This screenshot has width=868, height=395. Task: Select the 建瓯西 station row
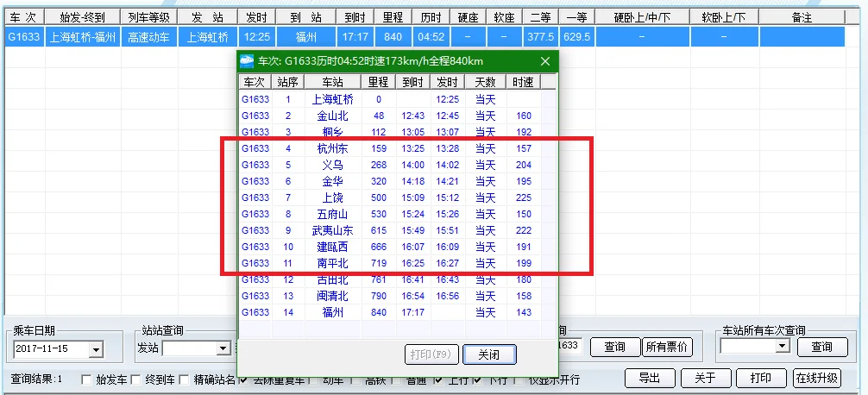390,247
